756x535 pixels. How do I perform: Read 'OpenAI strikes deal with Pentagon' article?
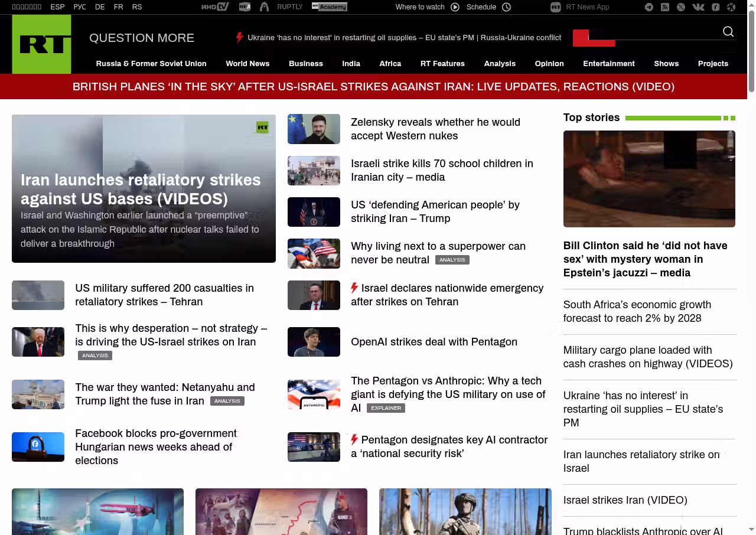tap(434, 342)
